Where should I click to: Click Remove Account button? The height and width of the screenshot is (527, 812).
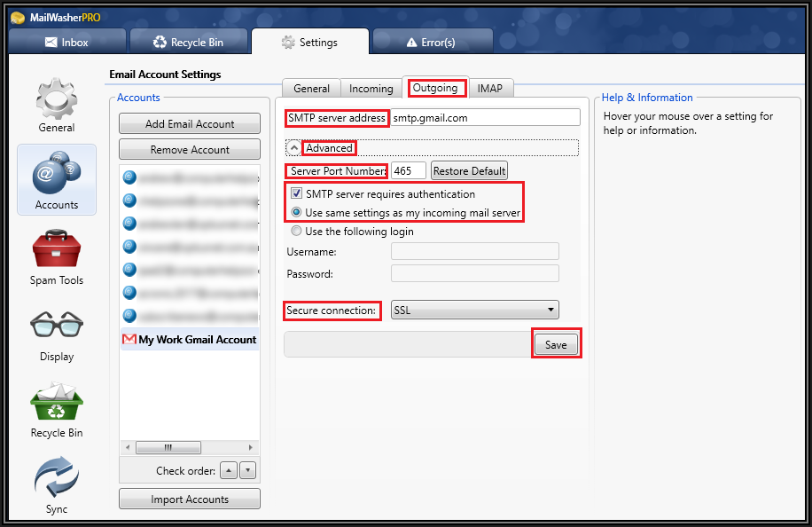tap(190, 150)
